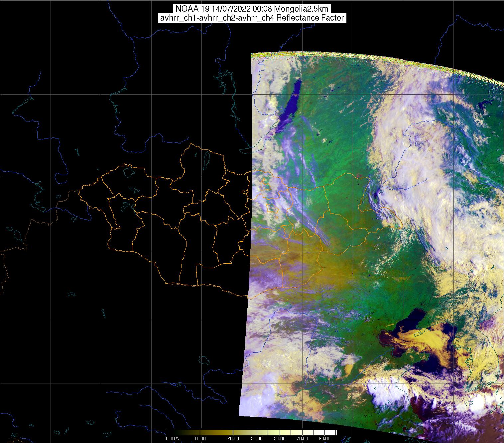Pick the white end of the reflectance colorbar

tap(334, 432)
